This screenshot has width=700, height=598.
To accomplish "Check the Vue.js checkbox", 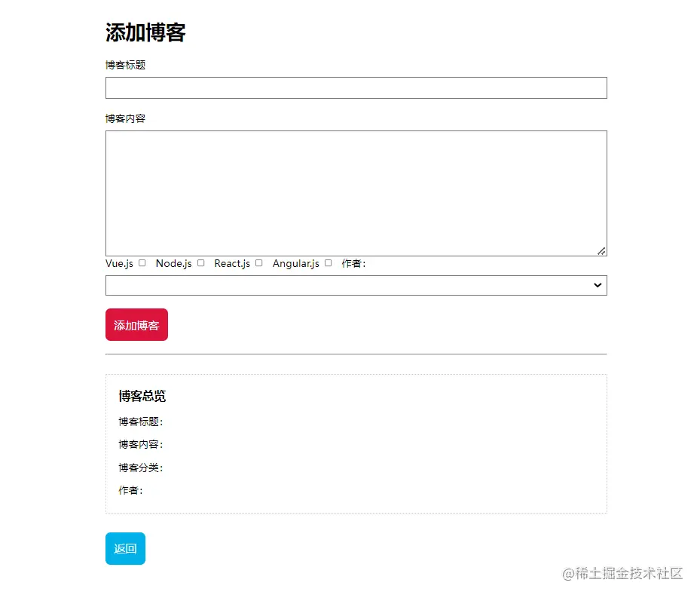I will point(142,263).
